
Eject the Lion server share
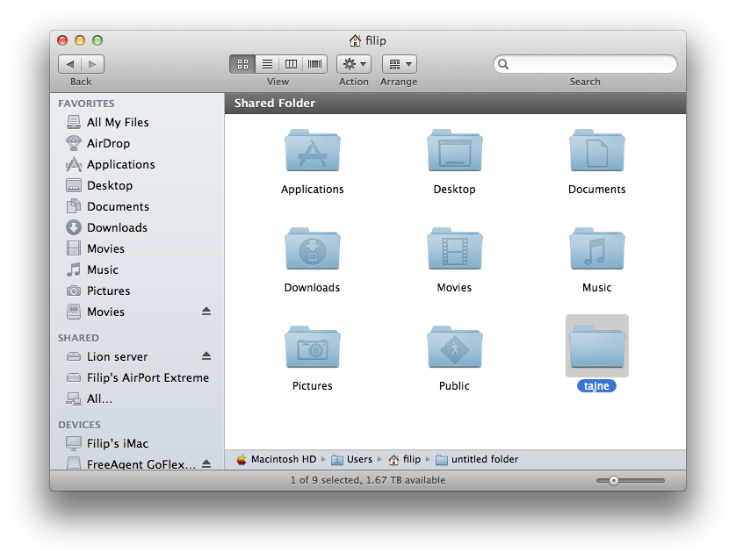pos(206,356)
